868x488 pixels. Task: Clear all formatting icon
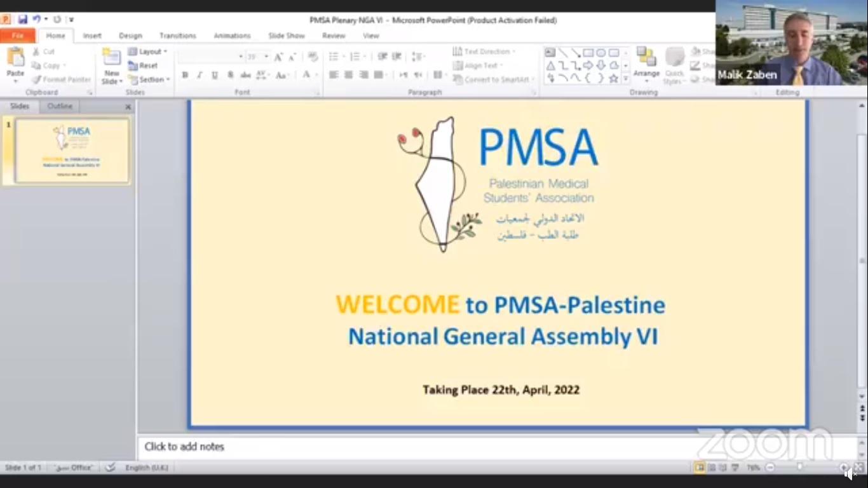313,57
